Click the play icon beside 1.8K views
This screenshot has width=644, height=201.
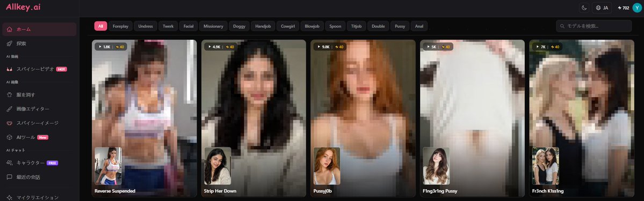100,47
